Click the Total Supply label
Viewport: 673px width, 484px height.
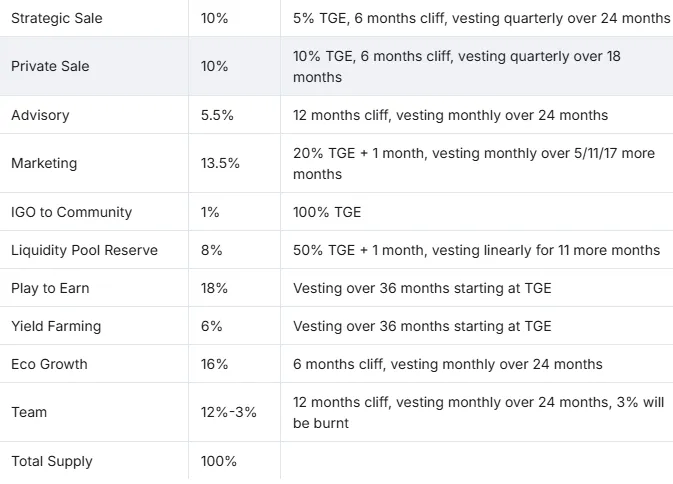pyautogui.click(x=52, y=461)
